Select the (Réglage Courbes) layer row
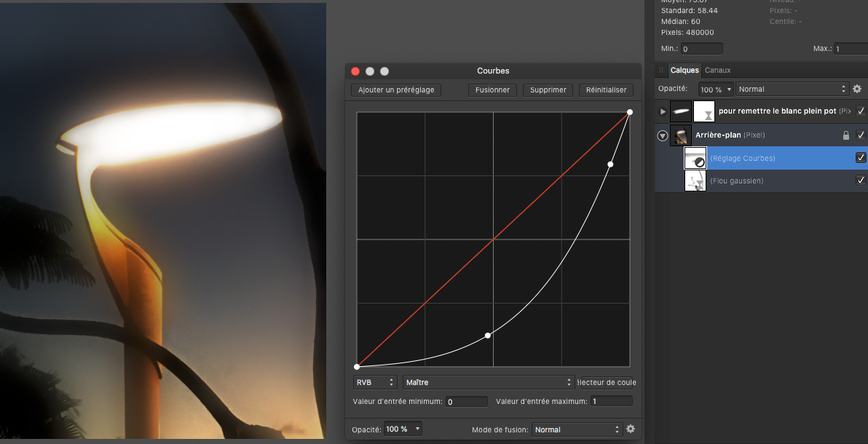868x444 pixels. 761,158
